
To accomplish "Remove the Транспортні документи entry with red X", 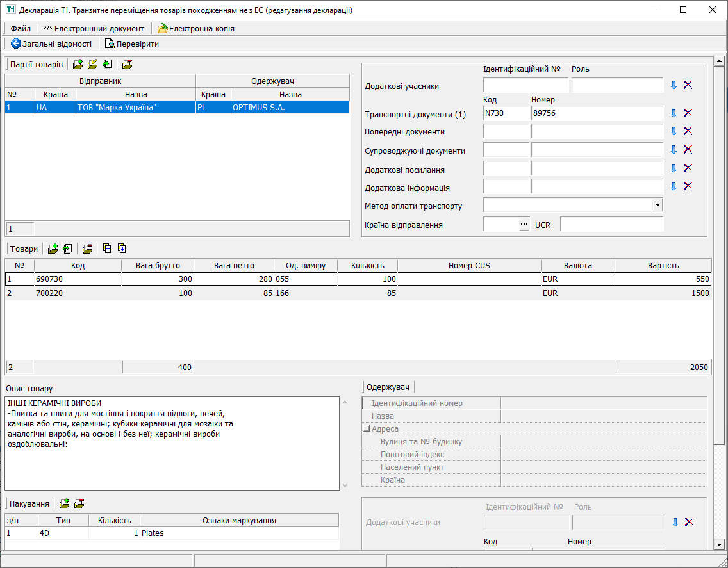I will [688, 113].
